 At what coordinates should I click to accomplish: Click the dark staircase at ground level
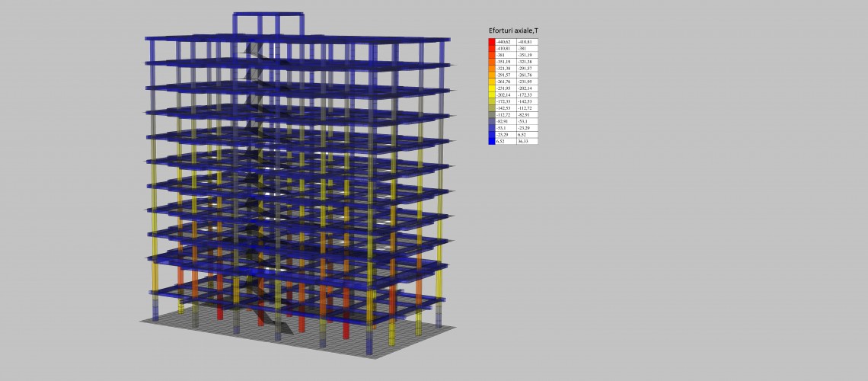(x=274, y=320)
